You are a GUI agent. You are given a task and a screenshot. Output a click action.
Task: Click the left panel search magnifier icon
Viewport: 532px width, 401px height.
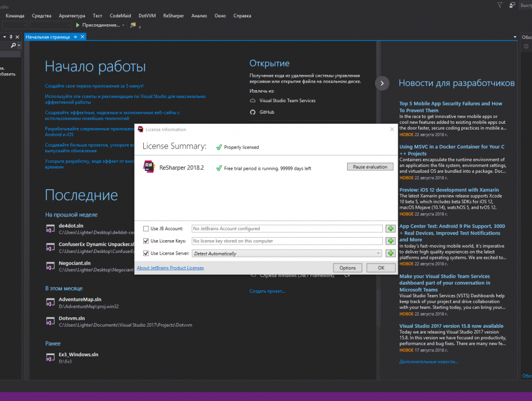(x=13, y=45)
